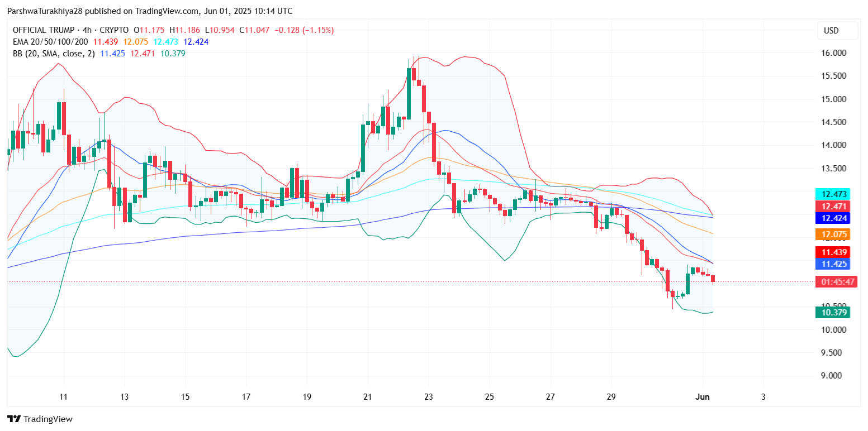868x431 pixels.
Task: Click the OFFICIAL TRUMP symbol title
Action: point(44,30)
